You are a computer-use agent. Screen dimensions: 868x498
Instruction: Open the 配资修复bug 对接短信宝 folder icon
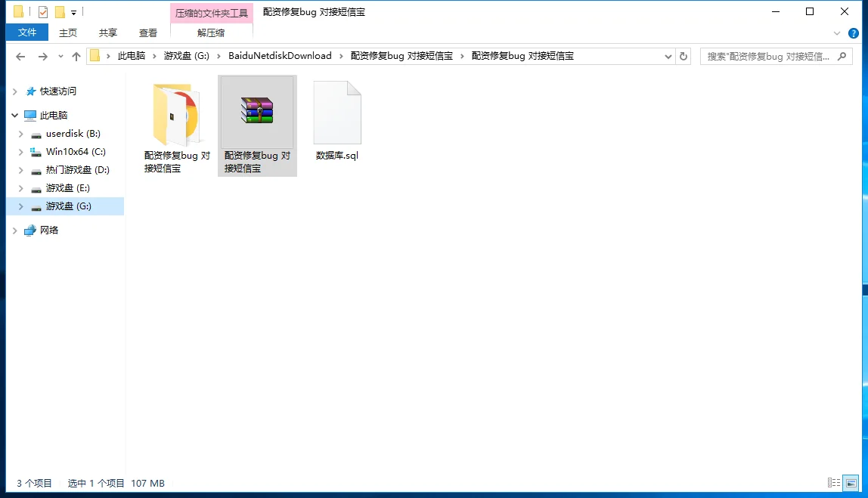pos(177,115)
